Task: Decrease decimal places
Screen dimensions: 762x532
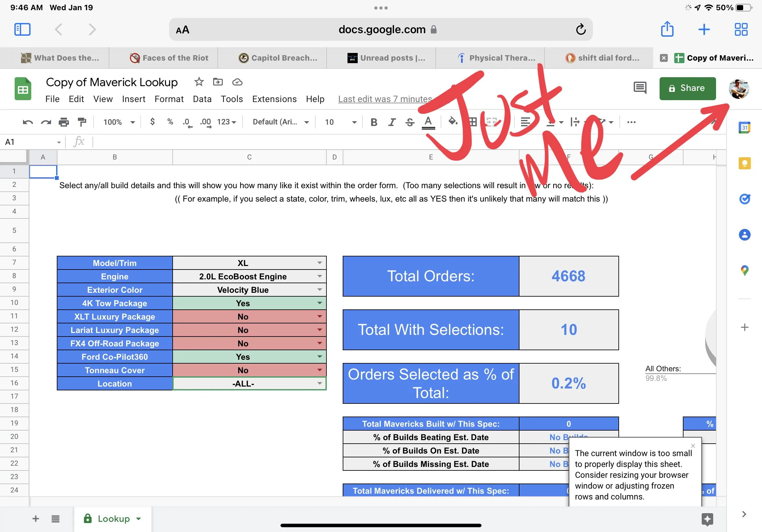Action: click(x=187, y=122)
